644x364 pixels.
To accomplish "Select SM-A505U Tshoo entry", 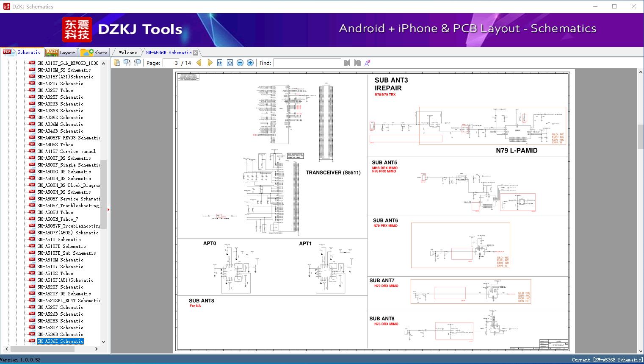I will point(55,212).
